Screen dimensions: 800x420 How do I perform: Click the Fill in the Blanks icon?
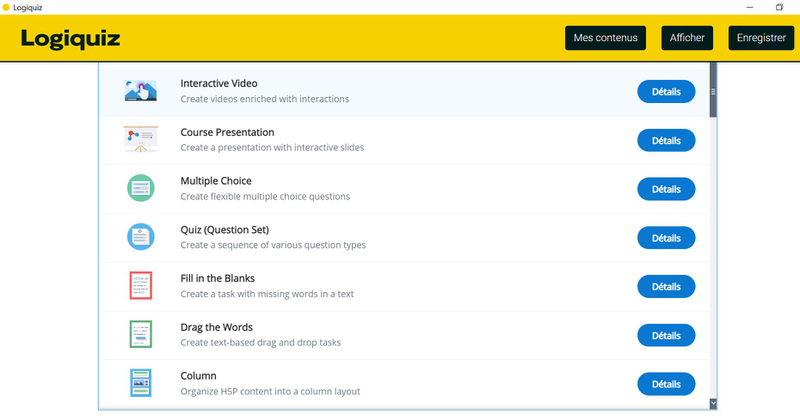coord(140,286)
